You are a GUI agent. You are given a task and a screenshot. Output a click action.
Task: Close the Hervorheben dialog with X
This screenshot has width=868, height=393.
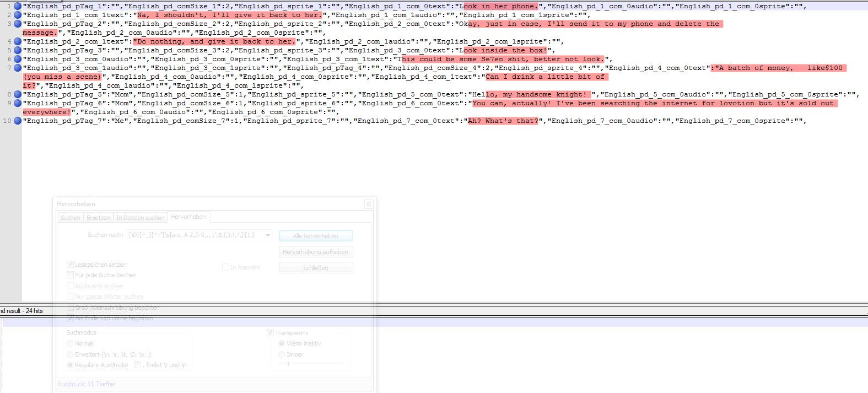(369, 204)
